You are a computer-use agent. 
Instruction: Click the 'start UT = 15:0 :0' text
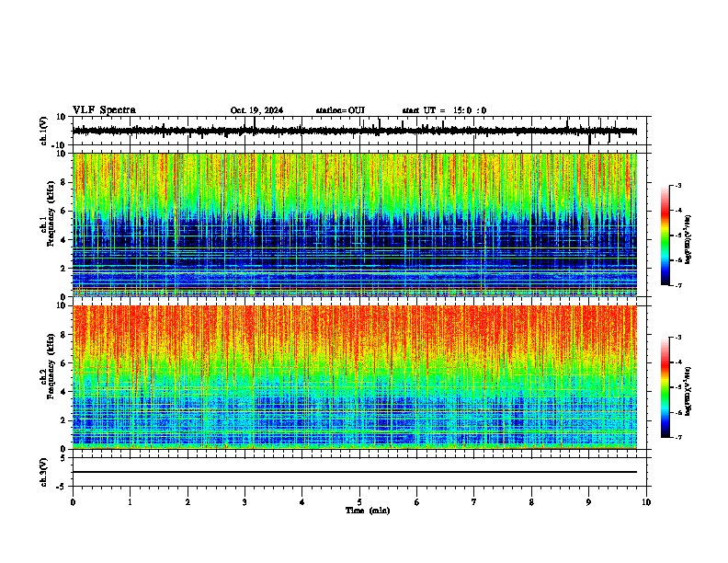[444, 110]
